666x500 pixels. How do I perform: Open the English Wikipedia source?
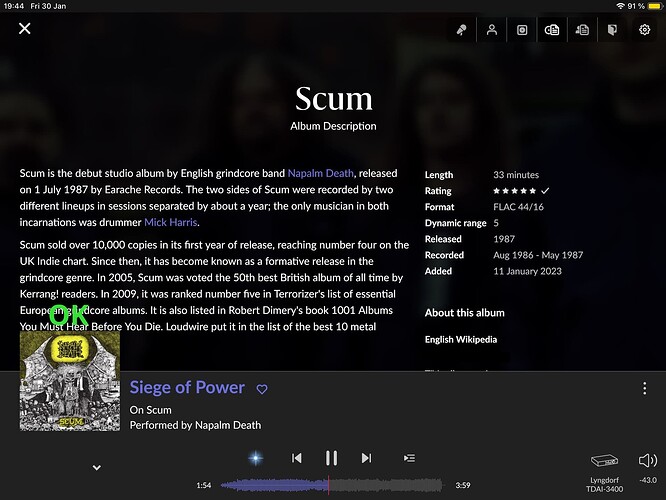coord(461,339)
